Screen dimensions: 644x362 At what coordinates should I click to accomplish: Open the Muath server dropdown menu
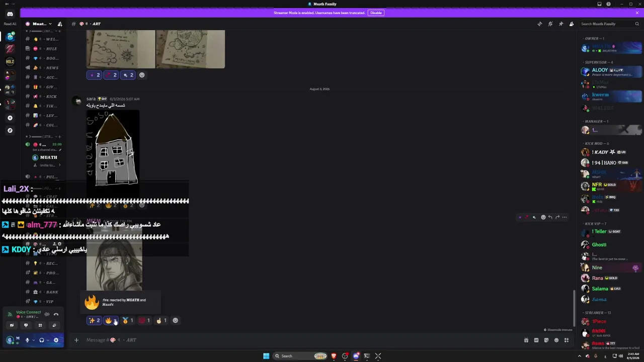[x=39, y=24]
